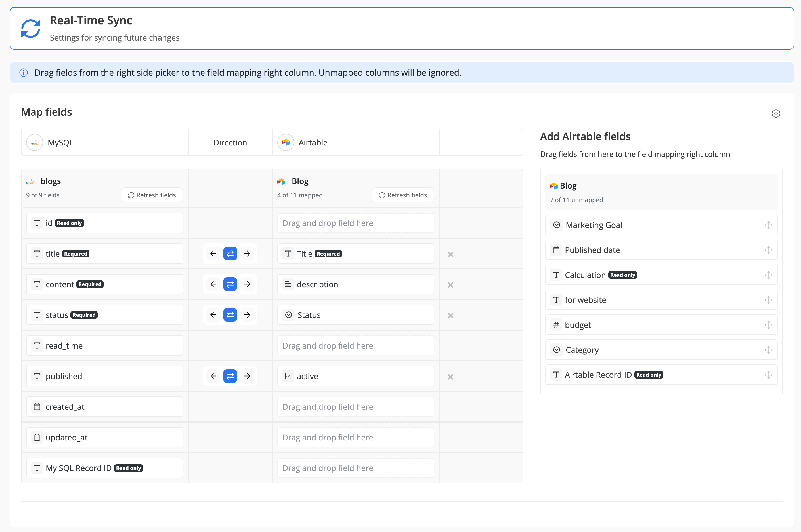Click the Published date drag handle

coord(768,250)
